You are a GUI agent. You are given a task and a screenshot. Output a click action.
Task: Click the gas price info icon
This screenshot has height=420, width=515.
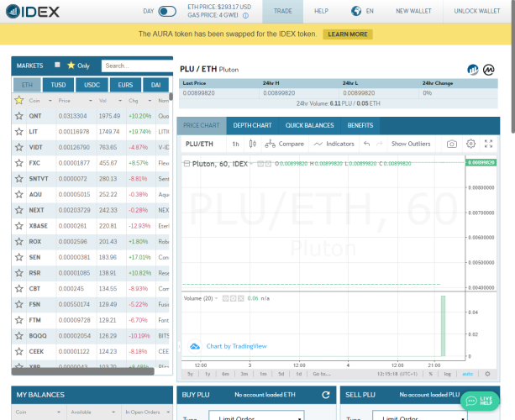(x=245, y=15)
